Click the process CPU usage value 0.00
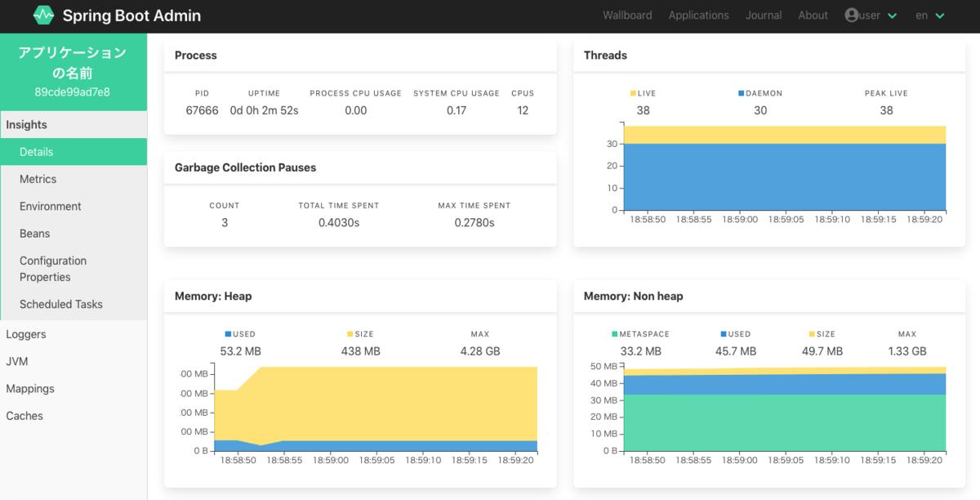The width and height of the screenshot is (980, 500). pyautogui.click(x=355, y=110)
